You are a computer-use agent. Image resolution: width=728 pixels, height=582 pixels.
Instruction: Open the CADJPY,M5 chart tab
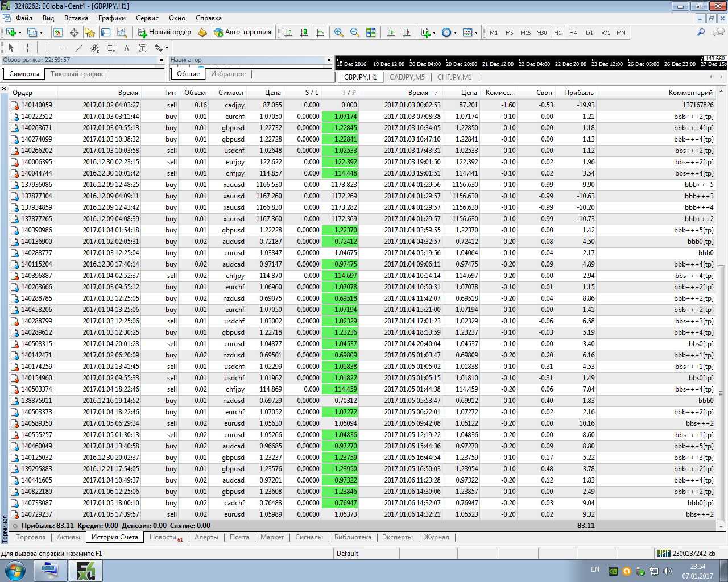407,77
